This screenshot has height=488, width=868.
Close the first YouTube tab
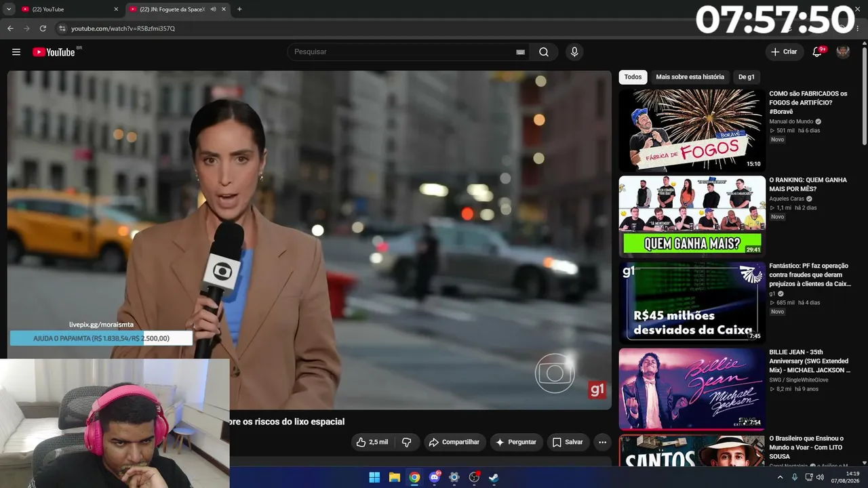tap(116, 9)
